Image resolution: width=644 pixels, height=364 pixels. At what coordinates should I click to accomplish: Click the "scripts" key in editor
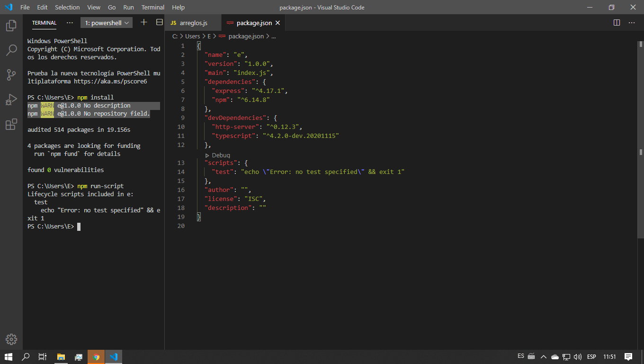(221, 163)
